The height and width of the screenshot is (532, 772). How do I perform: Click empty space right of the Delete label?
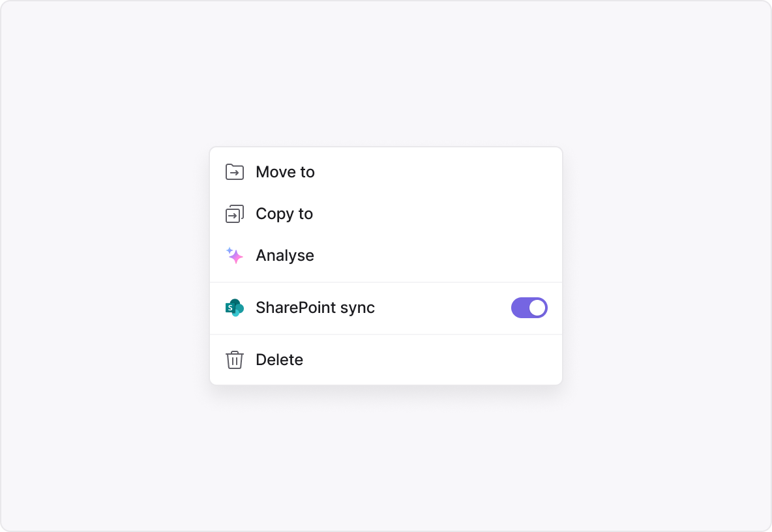point(432,360)
